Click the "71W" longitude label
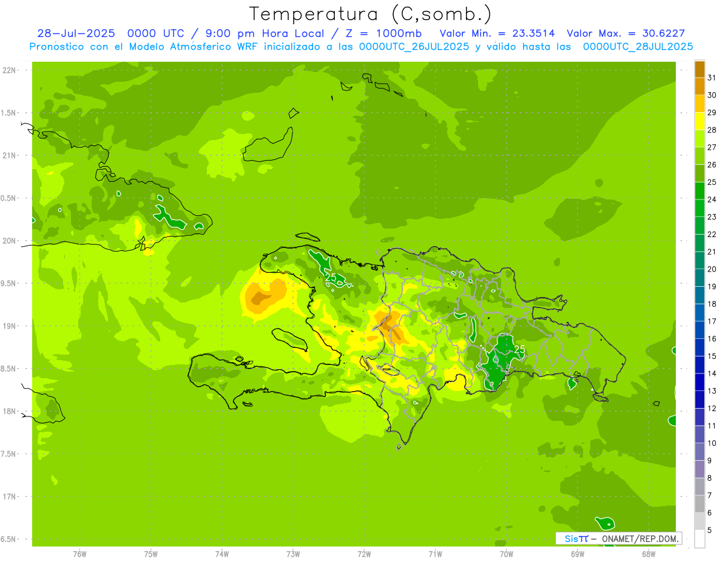 click(435, 554)
